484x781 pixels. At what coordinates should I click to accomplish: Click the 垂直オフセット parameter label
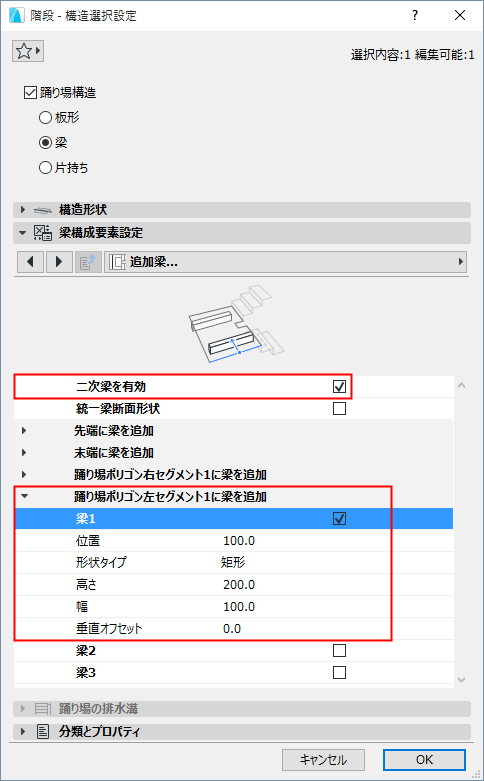(x=109, y=629)
